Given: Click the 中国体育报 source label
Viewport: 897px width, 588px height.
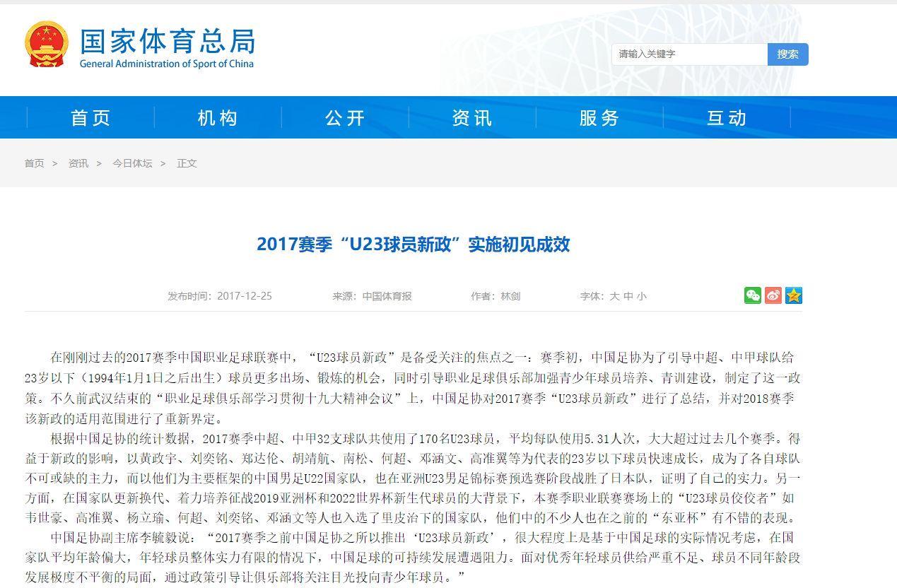Looking at the screenshot, I should 388,296.
